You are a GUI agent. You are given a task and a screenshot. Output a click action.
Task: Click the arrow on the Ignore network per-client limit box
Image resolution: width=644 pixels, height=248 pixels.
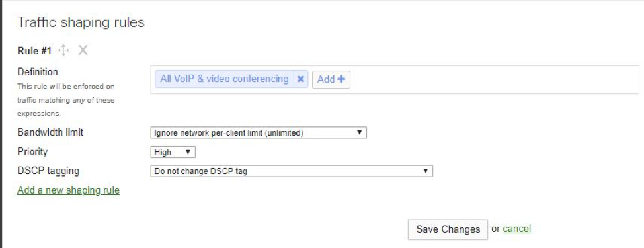click(x=360, y=133)
